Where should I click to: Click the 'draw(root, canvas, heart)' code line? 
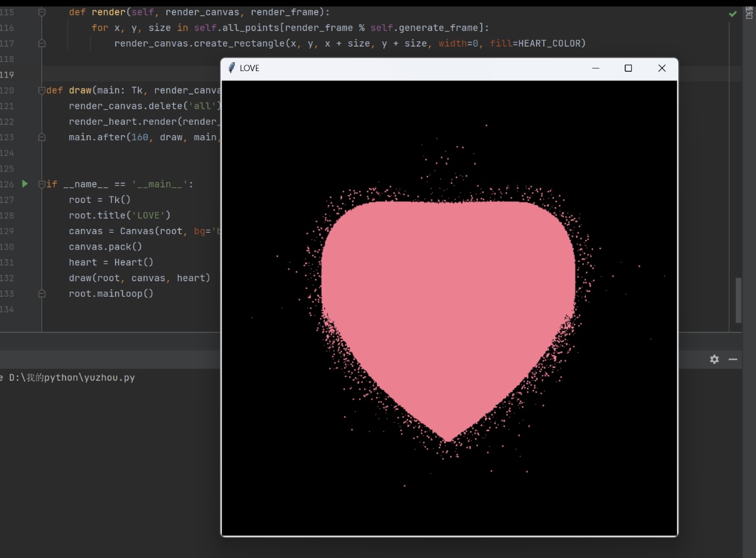[139, 278]
